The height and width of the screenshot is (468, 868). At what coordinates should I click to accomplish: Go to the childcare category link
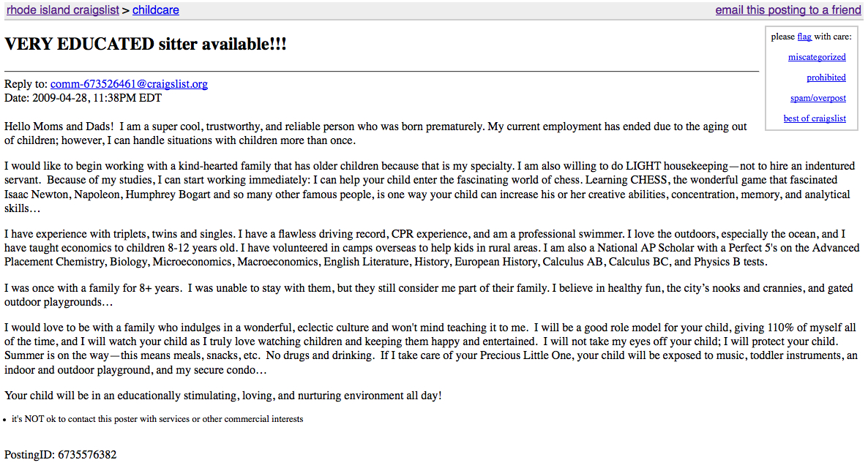click(x=155, y=10)
